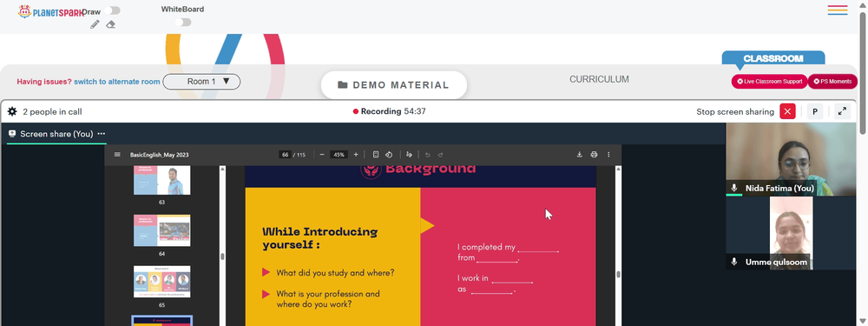The width and height of the screenshot is (868, 326).
Task: Toggle the WhiteBoard switch
Action: (x=183, y=23)
